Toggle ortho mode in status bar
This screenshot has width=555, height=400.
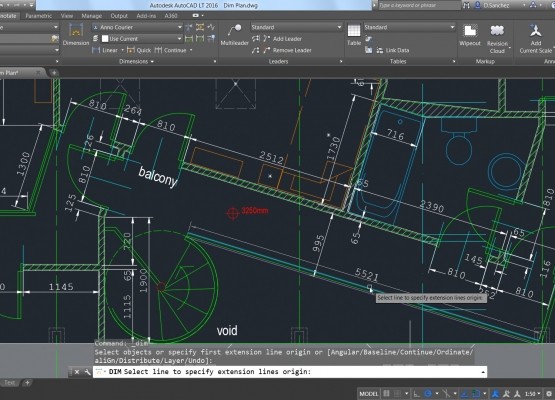pos(417,394)
